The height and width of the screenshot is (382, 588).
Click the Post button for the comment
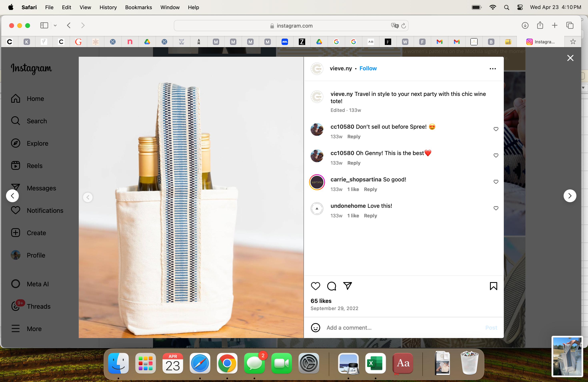click(x=491, y=328)
